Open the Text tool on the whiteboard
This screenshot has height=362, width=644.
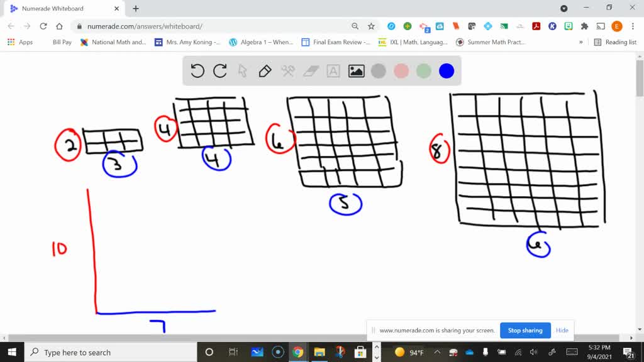pyautogui.click(x=331, y=71)
